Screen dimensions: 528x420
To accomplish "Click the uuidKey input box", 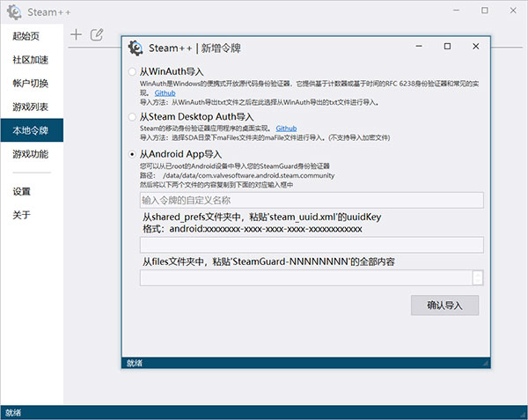I will [x=312, y=245].
